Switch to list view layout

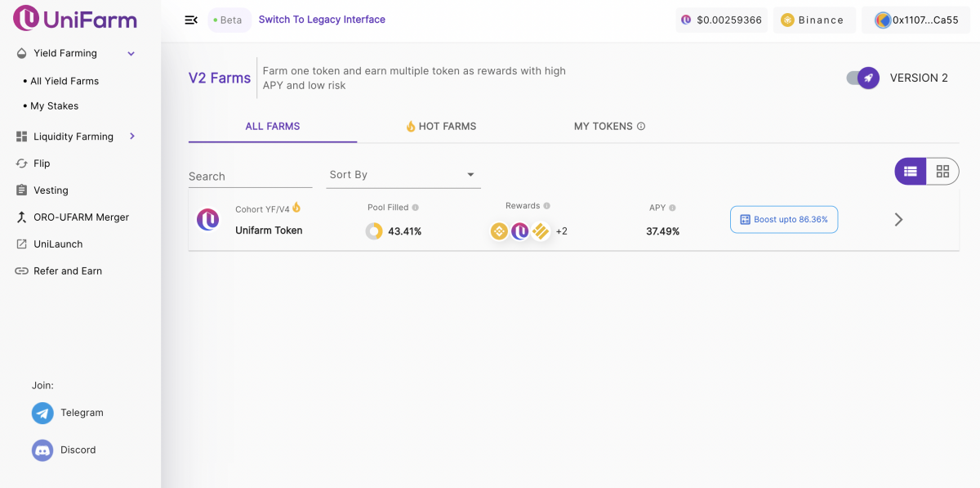coord(911,171)
